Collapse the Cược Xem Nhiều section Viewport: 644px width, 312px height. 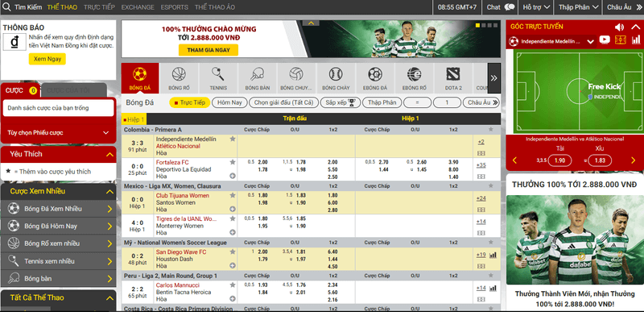109,192
